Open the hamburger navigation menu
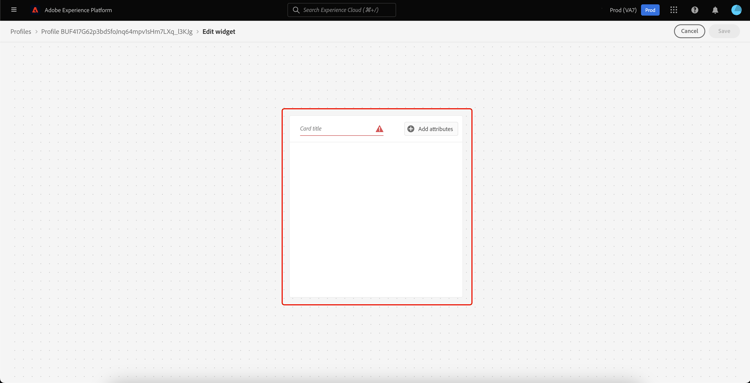The image size is (750, 383). pos(14,10)
